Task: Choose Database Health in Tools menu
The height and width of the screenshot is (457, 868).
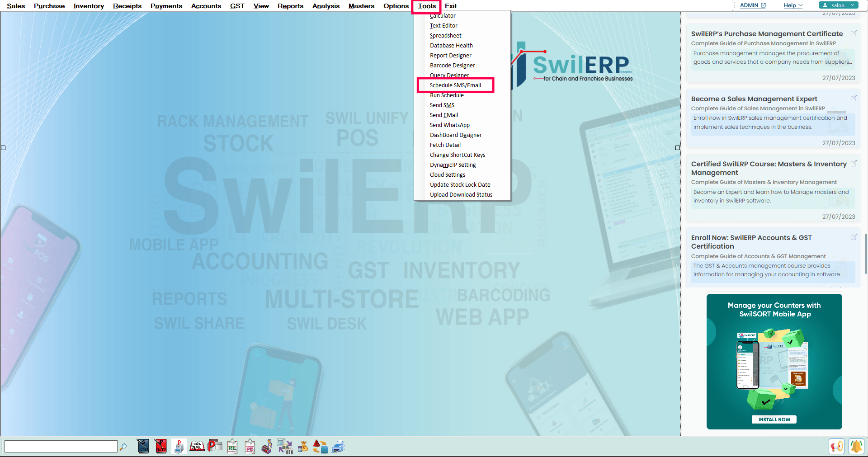Action: (462, 45)
